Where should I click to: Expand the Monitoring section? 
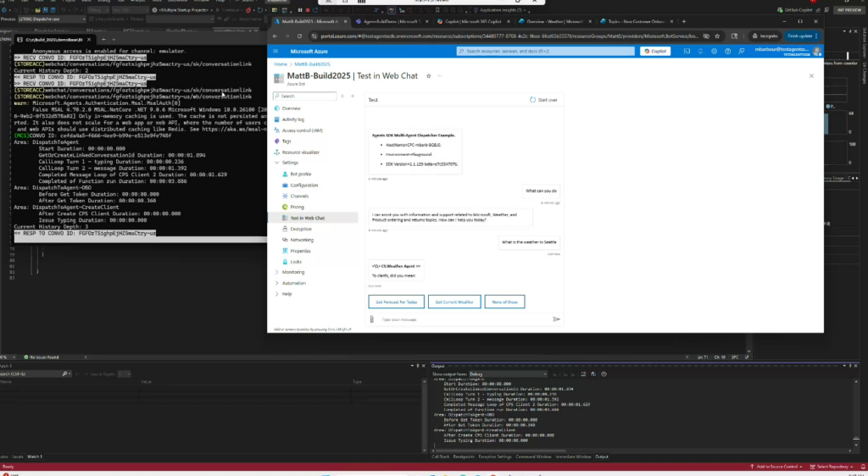pos(277,272)
